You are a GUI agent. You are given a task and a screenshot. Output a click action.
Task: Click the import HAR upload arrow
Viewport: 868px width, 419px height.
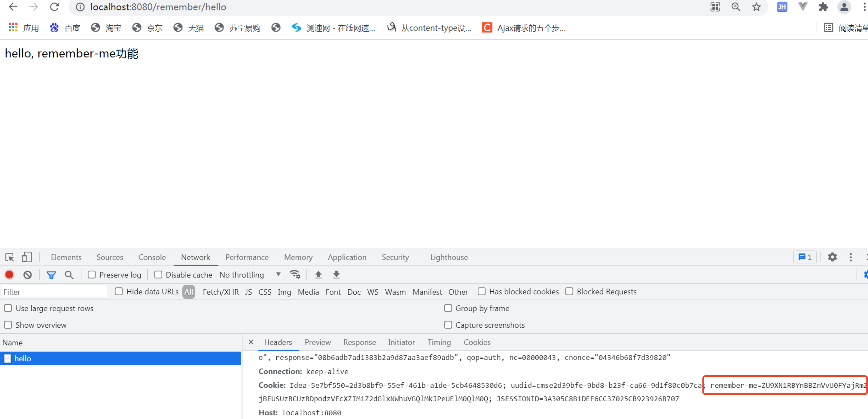point(318,275)
